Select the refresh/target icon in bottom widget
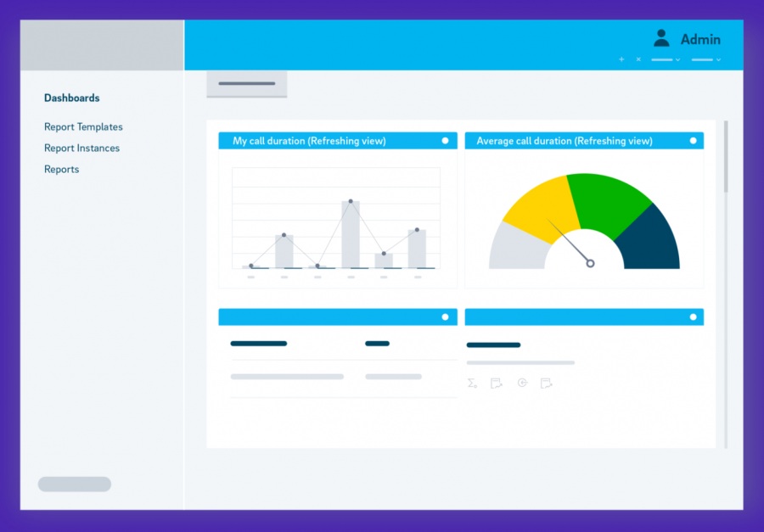 522,383
